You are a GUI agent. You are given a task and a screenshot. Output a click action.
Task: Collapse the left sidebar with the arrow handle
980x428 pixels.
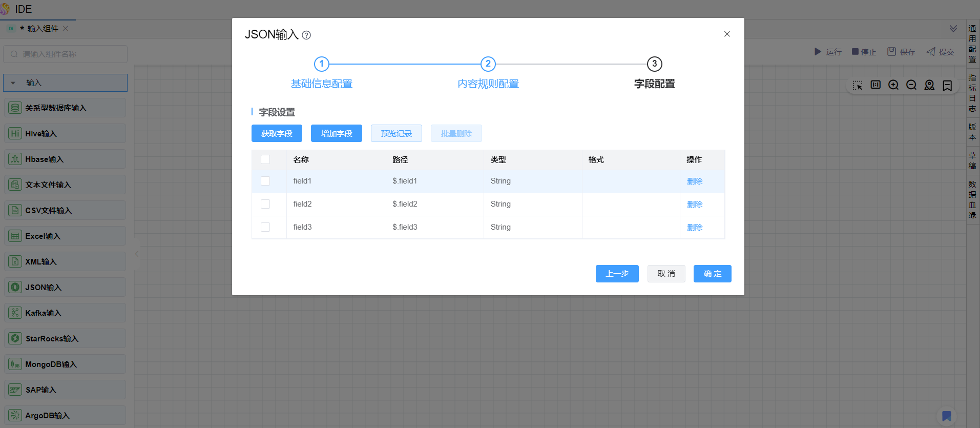coord(137,254)
